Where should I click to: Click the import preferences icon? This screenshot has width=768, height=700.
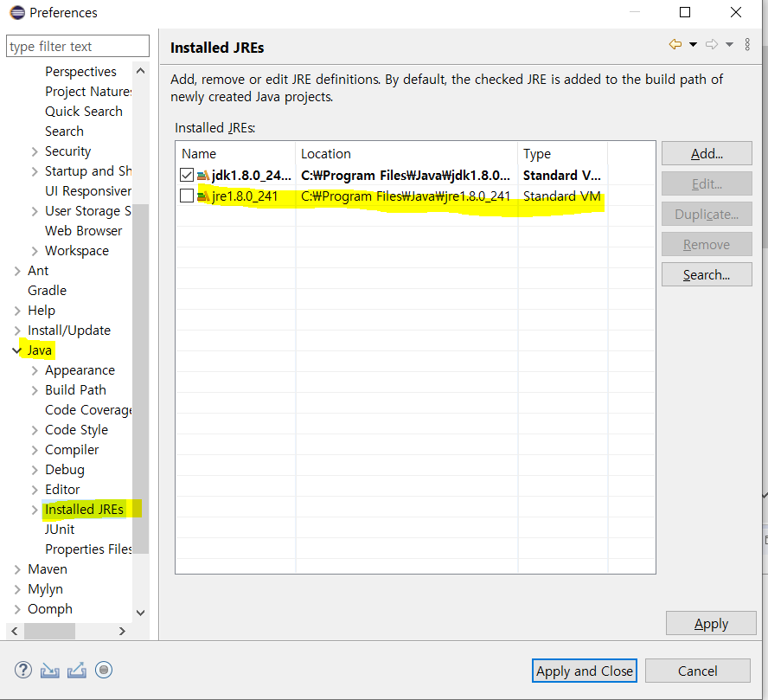pos(49,670)
